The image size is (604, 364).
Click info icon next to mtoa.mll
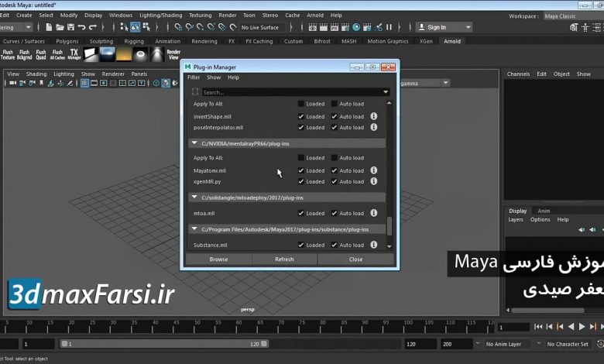point(373,213)
